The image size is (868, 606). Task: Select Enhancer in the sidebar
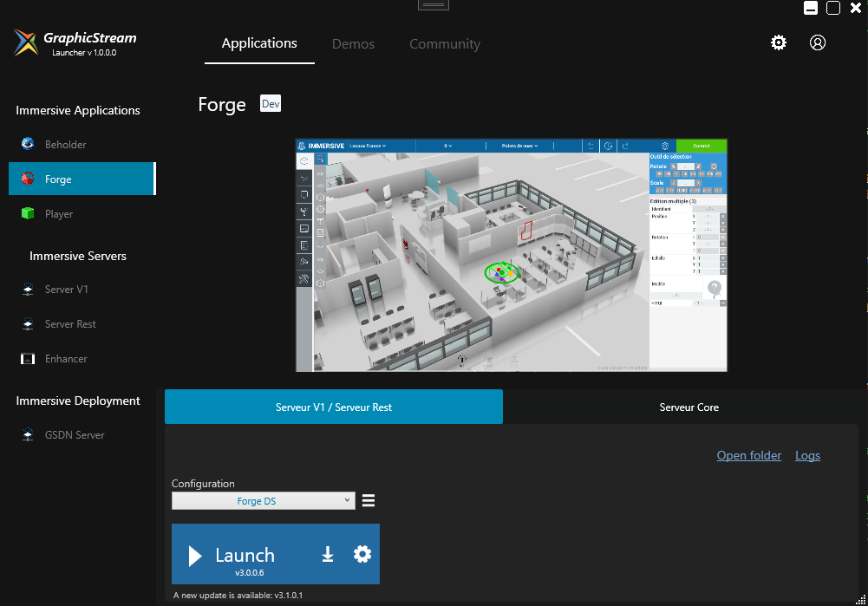82,359
